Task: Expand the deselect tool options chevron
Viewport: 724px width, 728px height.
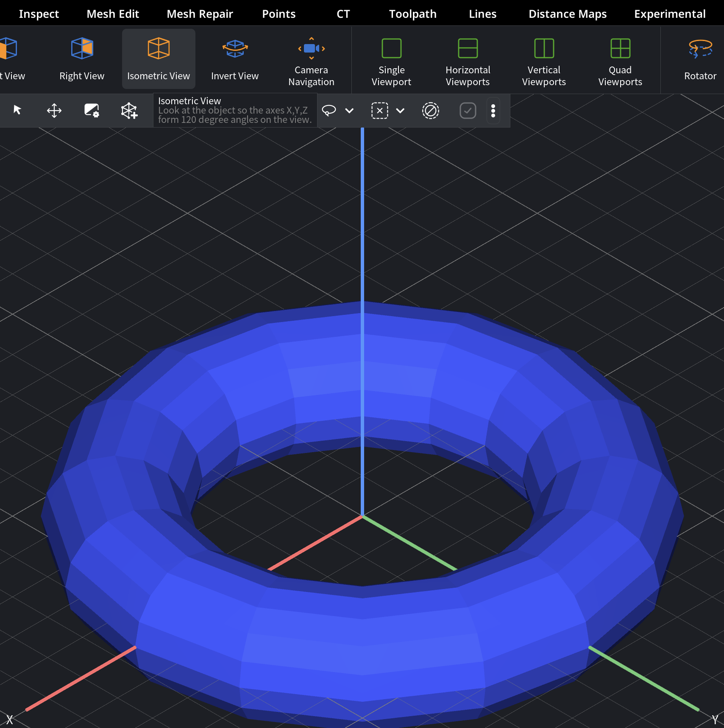Action: [x=400, y=111]
